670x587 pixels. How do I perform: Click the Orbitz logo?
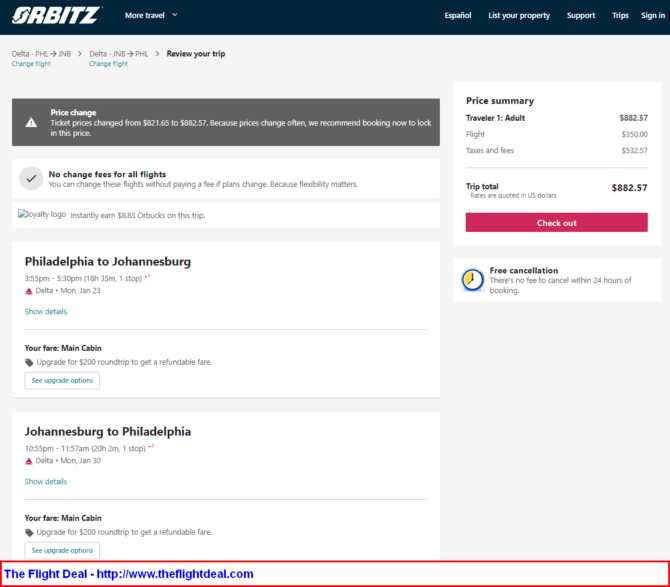(56, 15)
